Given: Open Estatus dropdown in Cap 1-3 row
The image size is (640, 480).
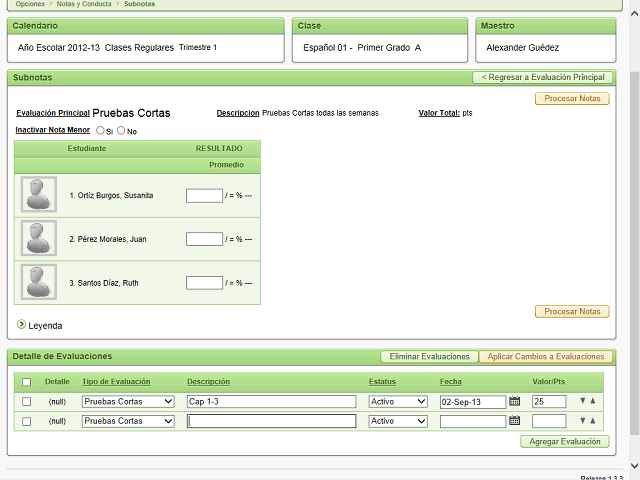Looking at the screenshot, I should (x=398, y=401).
